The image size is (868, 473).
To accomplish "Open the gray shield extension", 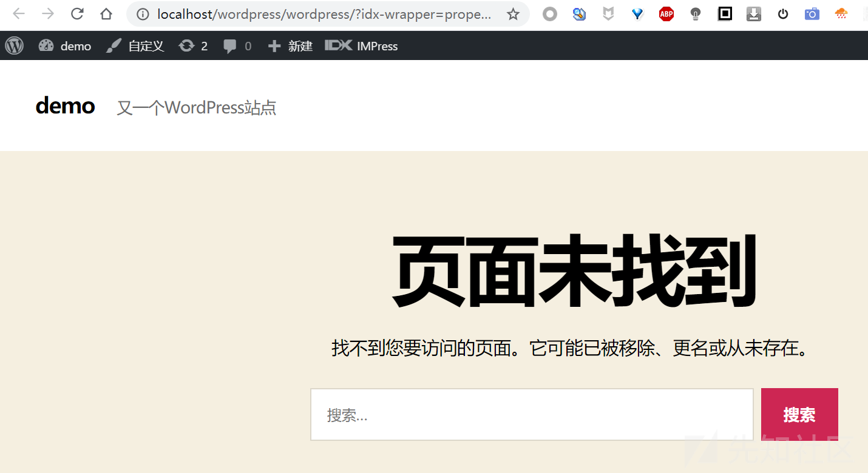I will (x=608, y=14).
